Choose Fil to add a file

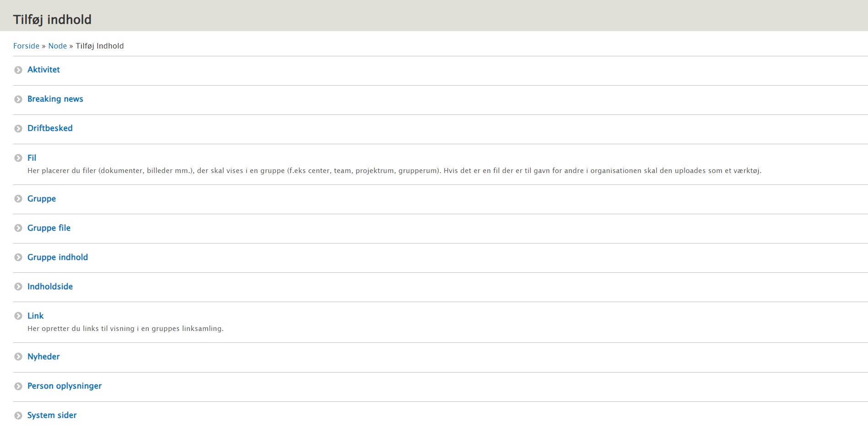click(x=32, y=158)
